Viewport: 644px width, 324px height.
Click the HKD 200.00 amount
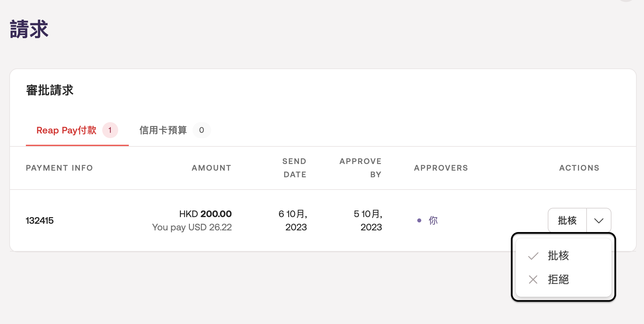point(205,214)
